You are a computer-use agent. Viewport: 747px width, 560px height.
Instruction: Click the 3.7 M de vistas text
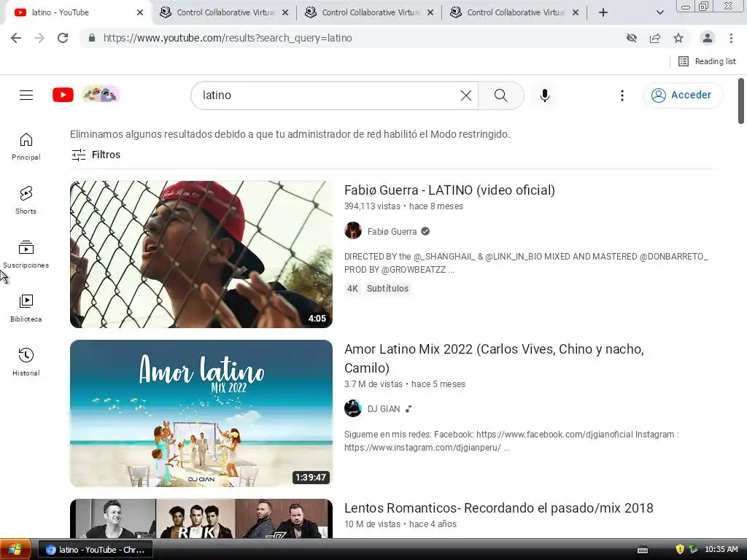click(373, 384)
